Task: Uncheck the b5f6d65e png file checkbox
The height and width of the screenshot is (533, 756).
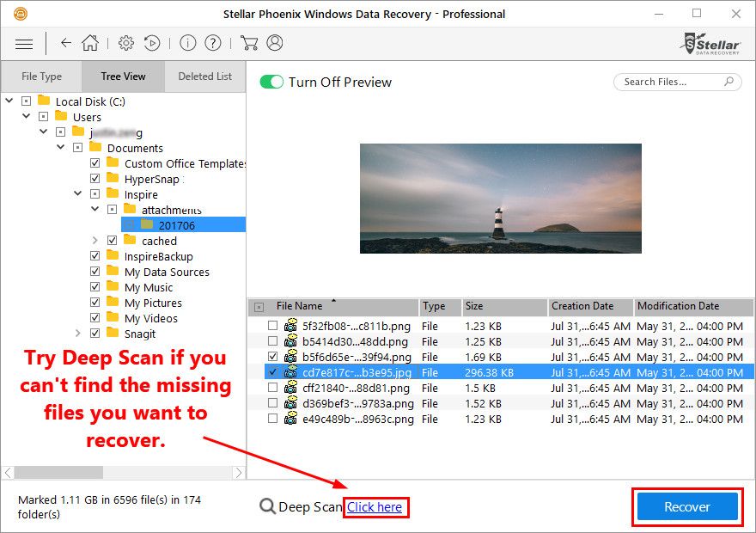Action: pyautogui.click(x=273, y=357)
